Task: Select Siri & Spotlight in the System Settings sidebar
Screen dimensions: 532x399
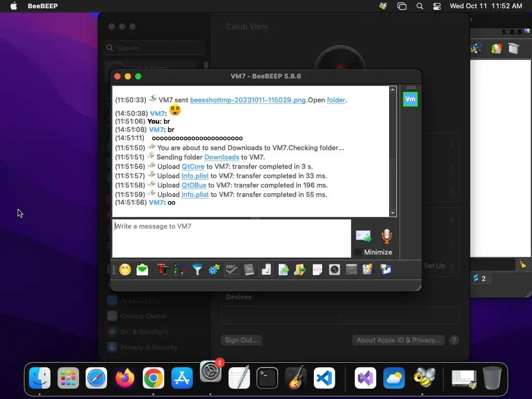Action: click(x=144, y=331)
